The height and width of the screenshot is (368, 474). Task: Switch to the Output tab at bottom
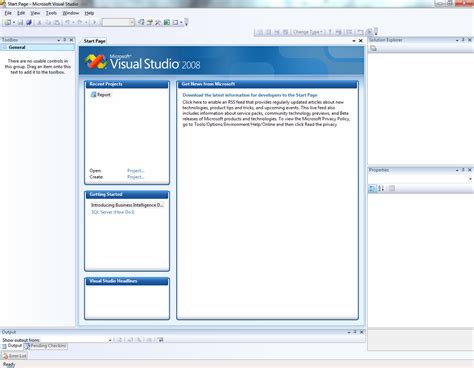tap(12, 346)
